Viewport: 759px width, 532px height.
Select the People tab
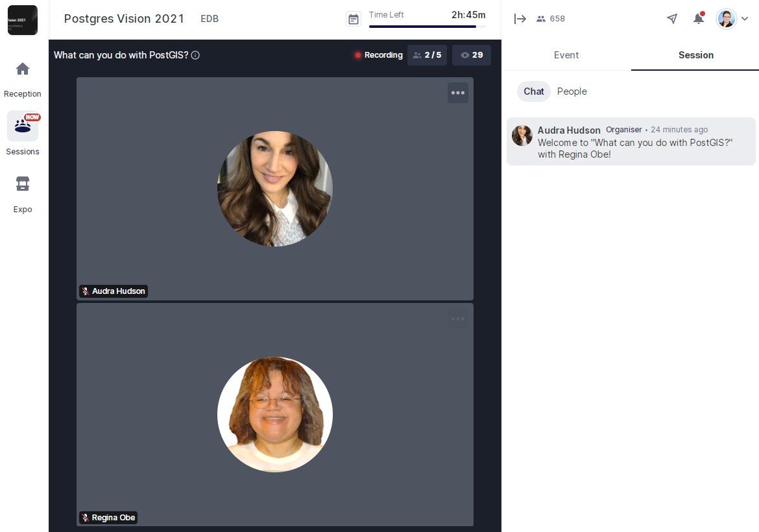(x=572, y=91)
